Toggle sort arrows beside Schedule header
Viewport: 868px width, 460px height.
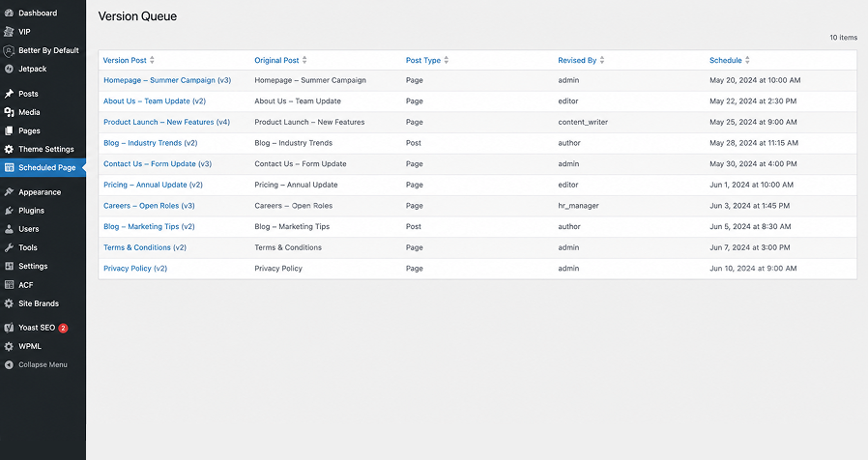point(747,60)
